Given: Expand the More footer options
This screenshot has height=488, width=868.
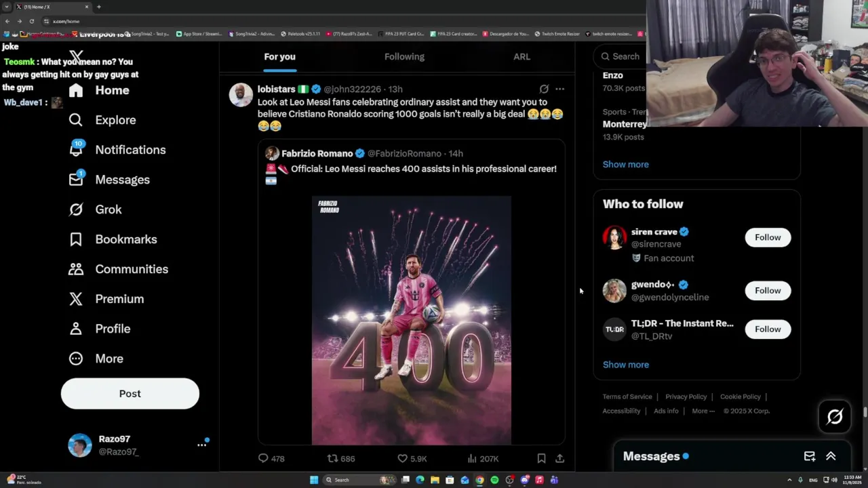Looking at the screenshot, I should pos(703,411).
